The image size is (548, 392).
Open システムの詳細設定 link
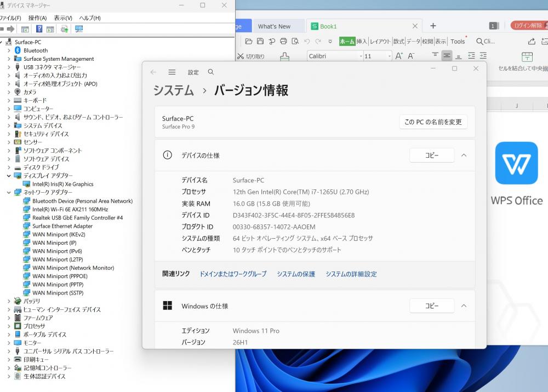click(351, 274)
